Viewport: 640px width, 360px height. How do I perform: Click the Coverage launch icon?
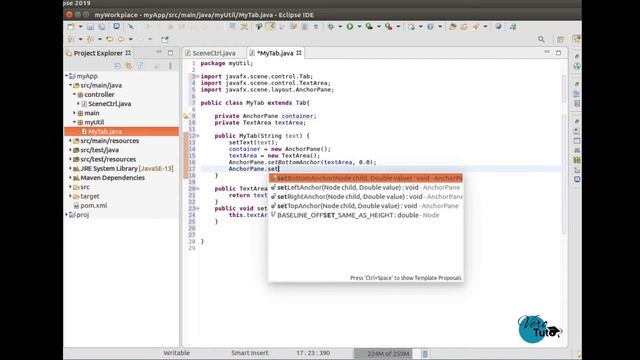coord(369,27)
